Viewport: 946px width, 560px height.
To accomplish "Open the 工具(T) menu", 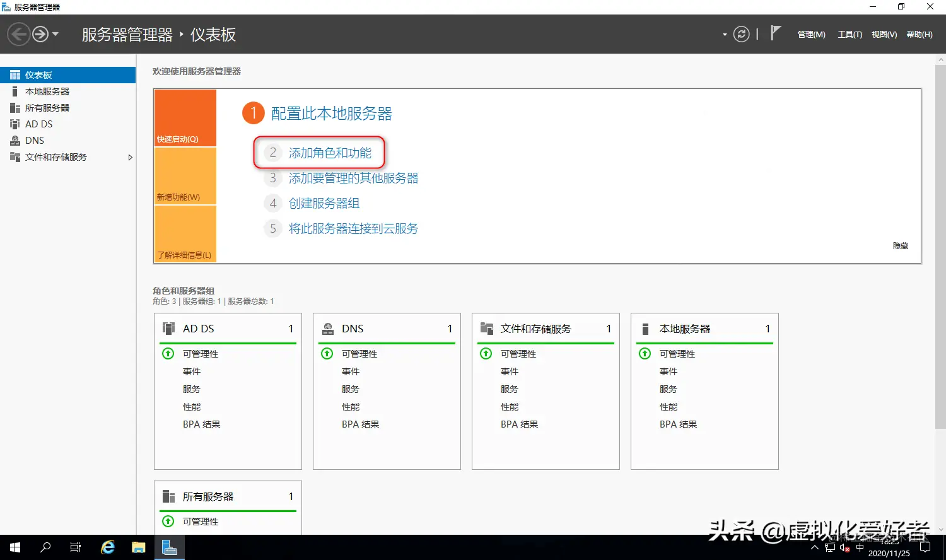I will 850,35.
